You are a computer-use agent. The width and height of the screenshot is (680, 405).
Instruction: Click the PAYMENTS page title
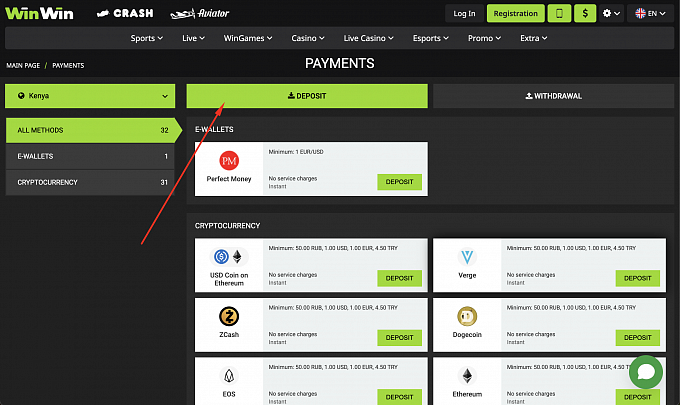coord(340,64)
